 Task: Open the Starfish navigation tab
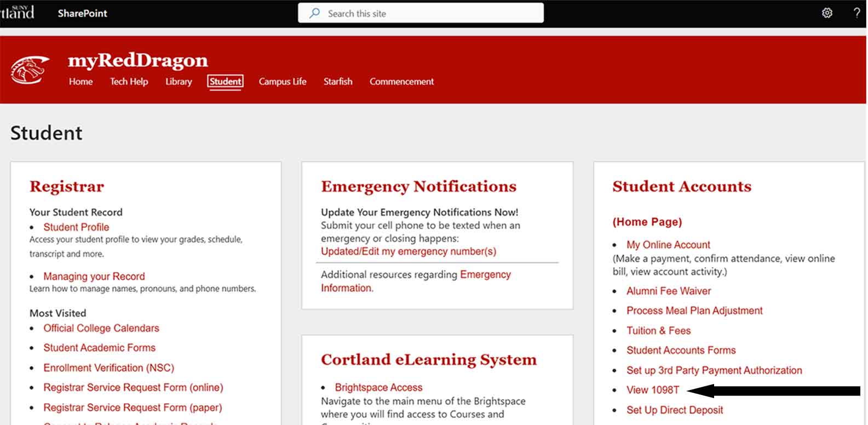[x=338, y=82]
